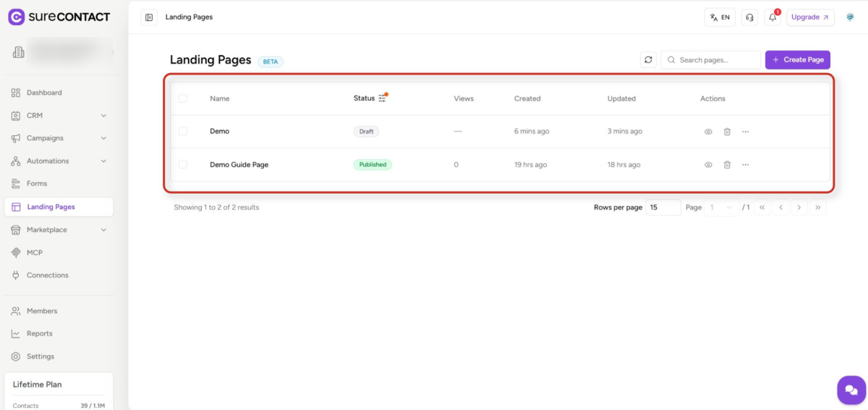
Task: Click the Create Page button
Action: [797, 60]
